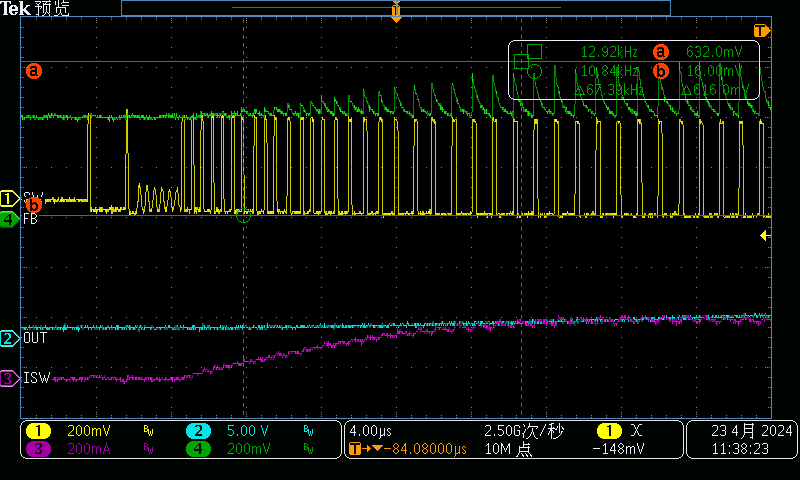Click the date 23 4月 2024
The image size is (800, 480).
coord(752,431)
